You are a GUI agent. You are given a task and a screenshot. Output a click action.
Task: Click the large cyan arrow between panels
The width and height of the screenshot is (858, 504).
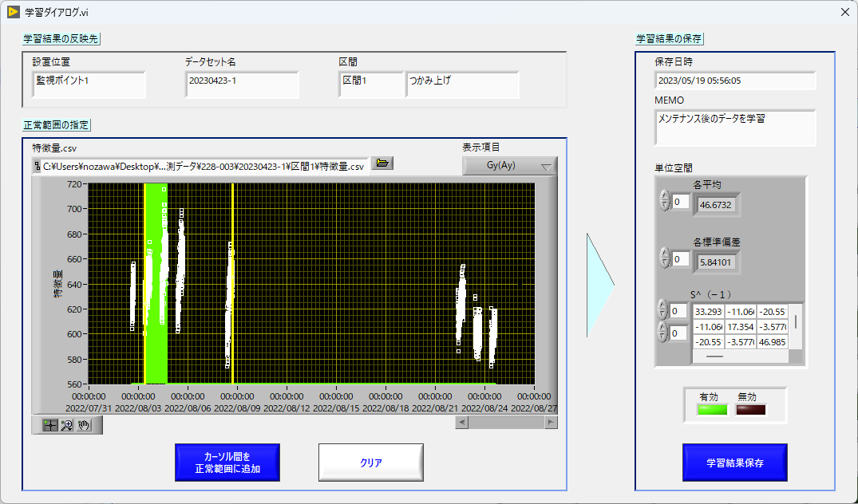599,285
